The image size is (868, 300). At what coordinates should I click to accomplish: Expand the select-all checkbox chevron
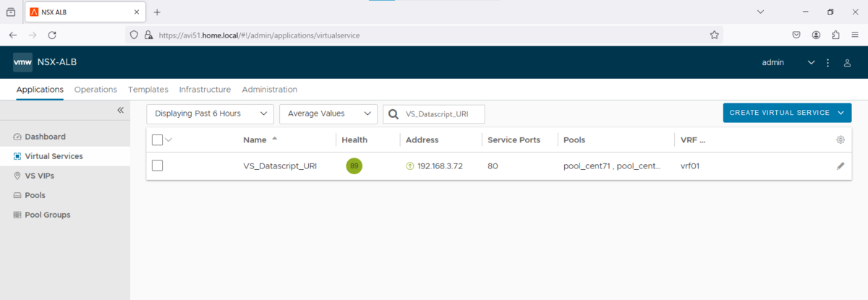[169, 140]
